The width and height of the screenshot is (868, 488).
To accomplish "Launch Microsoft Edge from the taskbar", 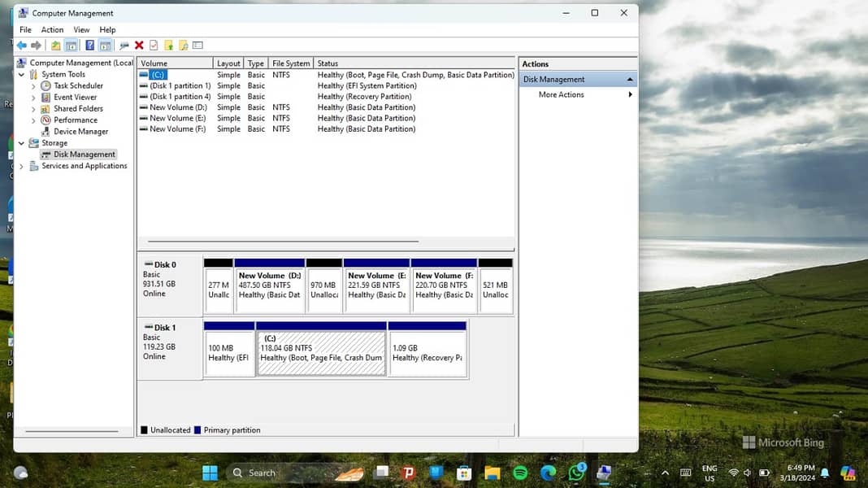I will (x=549, y=473).
